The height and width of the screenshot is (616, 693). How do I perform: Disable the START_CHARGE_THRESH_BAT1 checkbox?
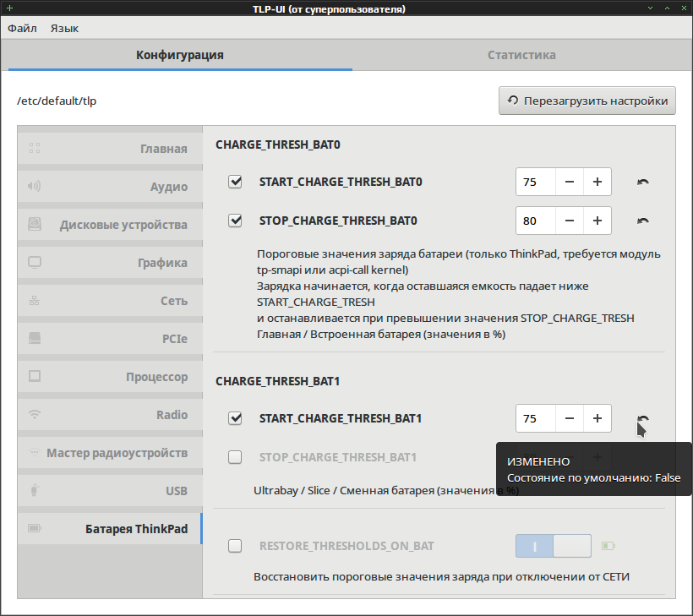pos(235,418)
